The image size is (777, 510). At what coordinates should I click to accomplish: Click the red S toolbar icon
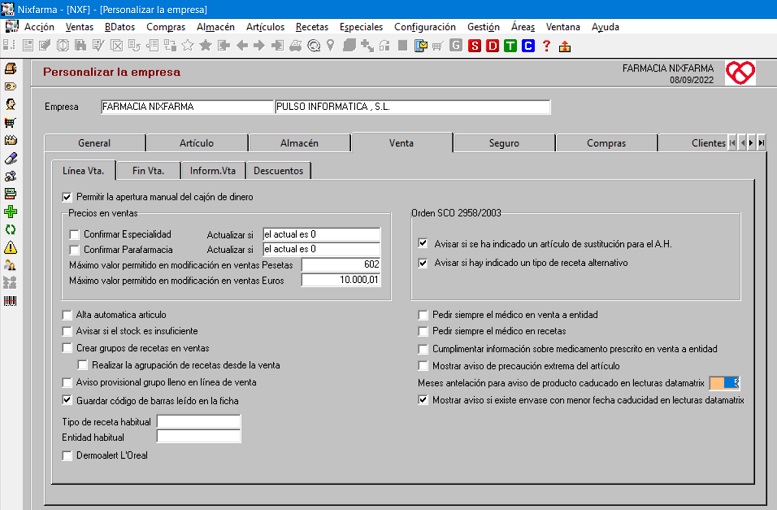click(474, 47)
